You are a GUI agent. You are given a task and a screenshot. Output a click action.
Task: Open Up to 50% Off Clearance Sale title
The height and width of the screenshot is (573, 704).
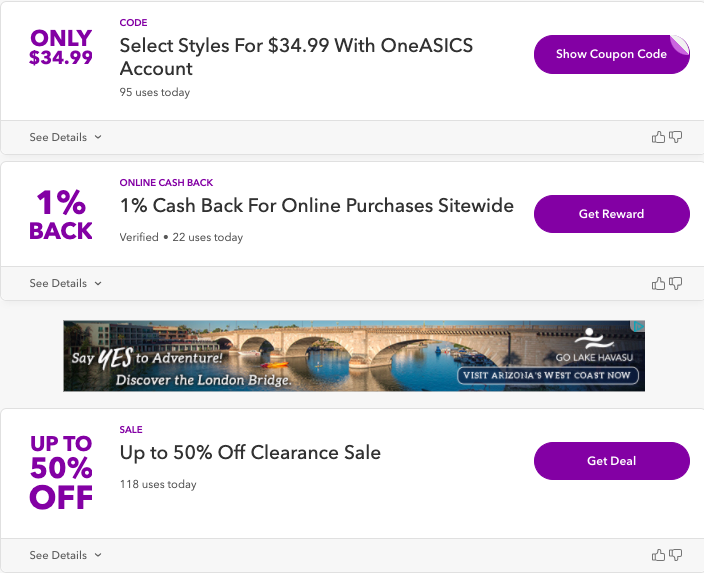pos(250,452)
